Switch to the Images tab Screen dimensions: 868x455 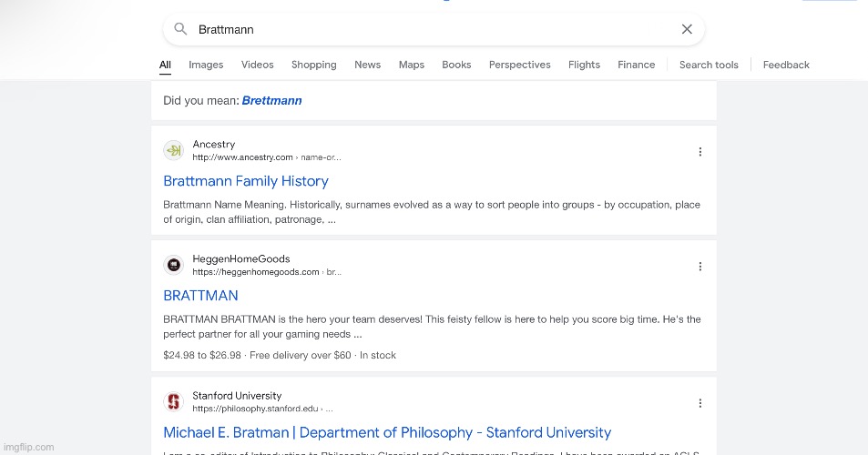(x=206, y=65)
